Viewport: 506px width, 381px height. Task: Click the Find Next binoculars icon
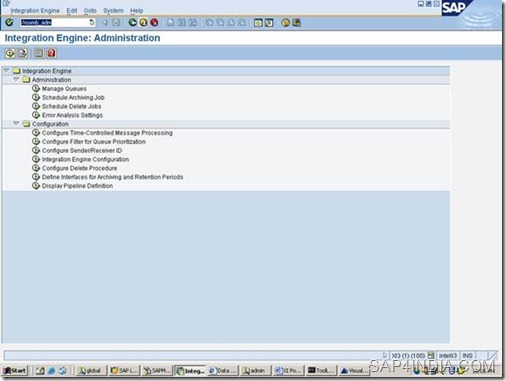pyautogui.click(x=192, y=23)
